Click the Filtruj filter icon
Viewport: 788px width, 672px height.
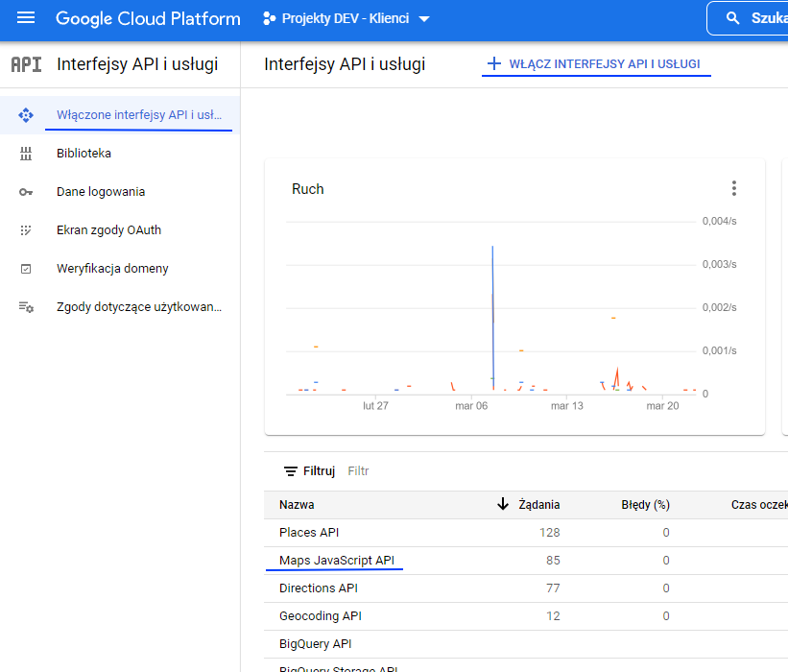[x=291, y=471]
